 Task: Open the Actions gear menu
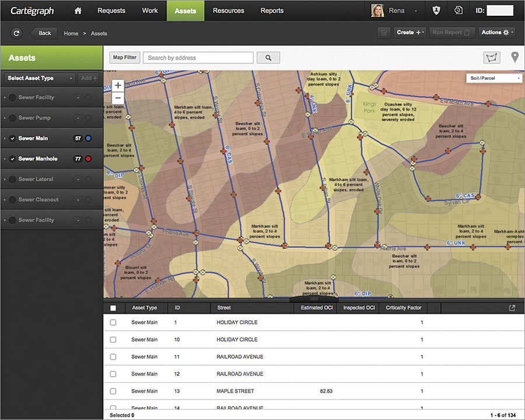coord(496,33)
